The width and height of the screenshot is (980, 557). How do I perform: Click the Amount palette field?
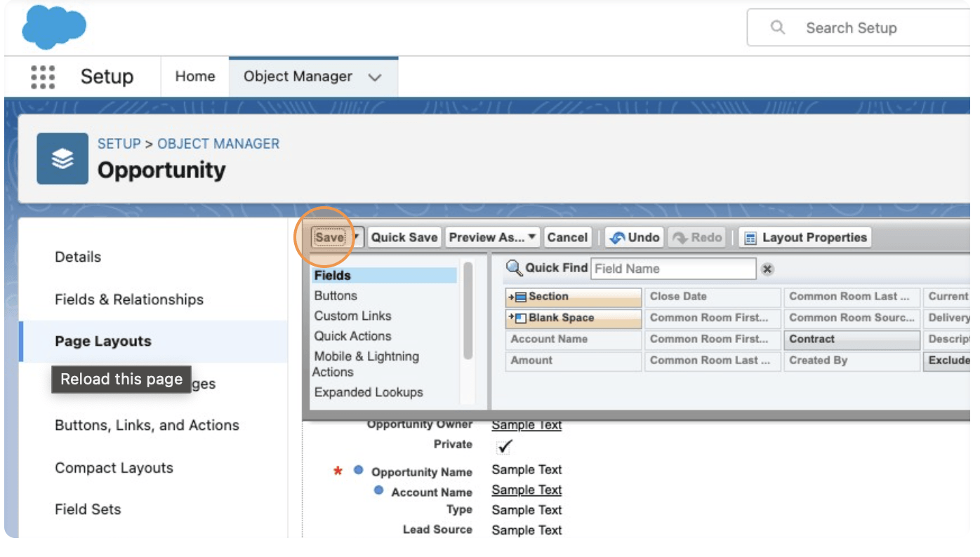coord(574,361)
